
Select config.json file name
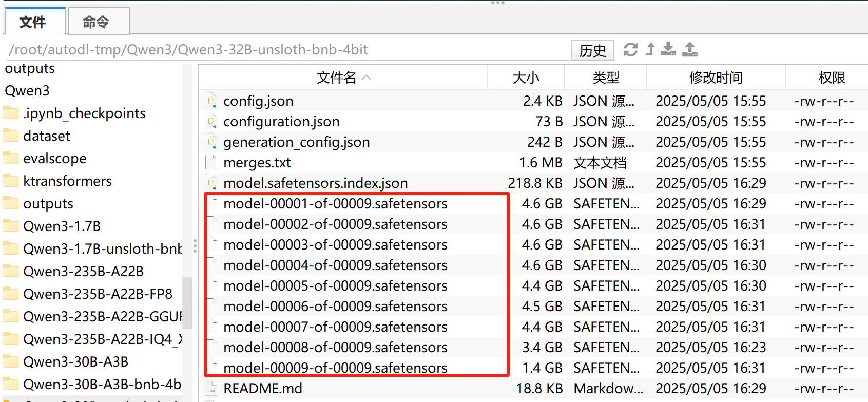tap(258, 101)
